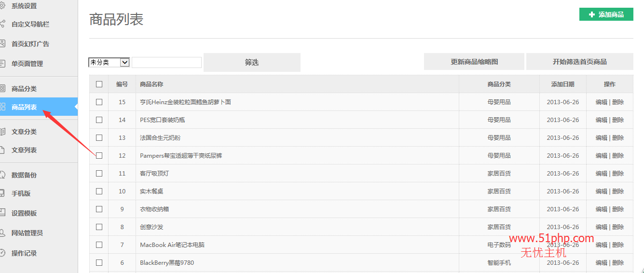Select checkbox for 创意沙发
Image resolution: width=644 pixels, height=273 pixels.
point(99,227)
